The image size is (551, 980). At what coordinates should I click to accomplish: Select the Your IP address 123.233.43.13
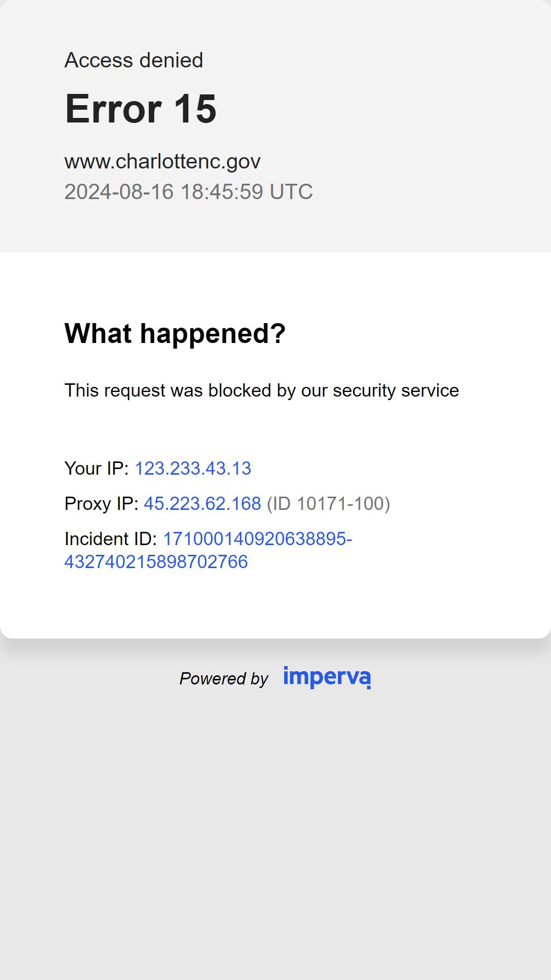(x=193, y=469)
